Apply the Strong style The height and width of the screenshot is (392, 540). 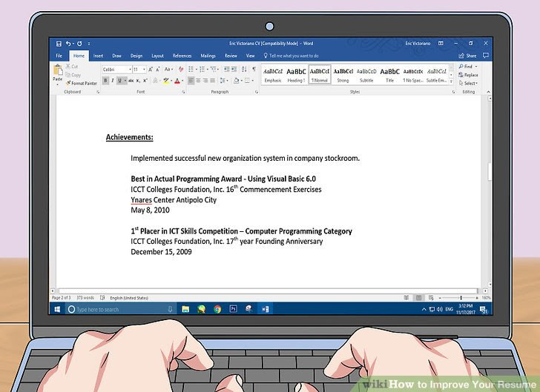tap(343, 75)
